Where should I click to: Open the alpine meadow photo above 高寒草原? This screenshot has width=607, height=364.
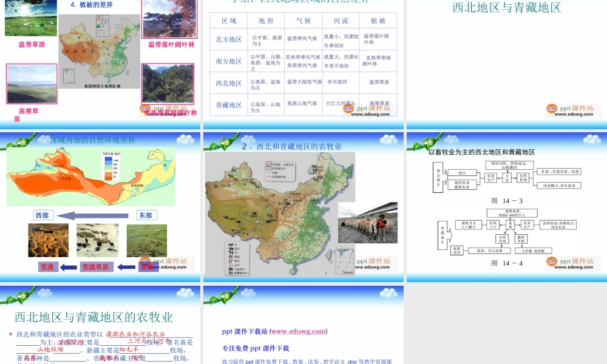(x=32, y=84)
